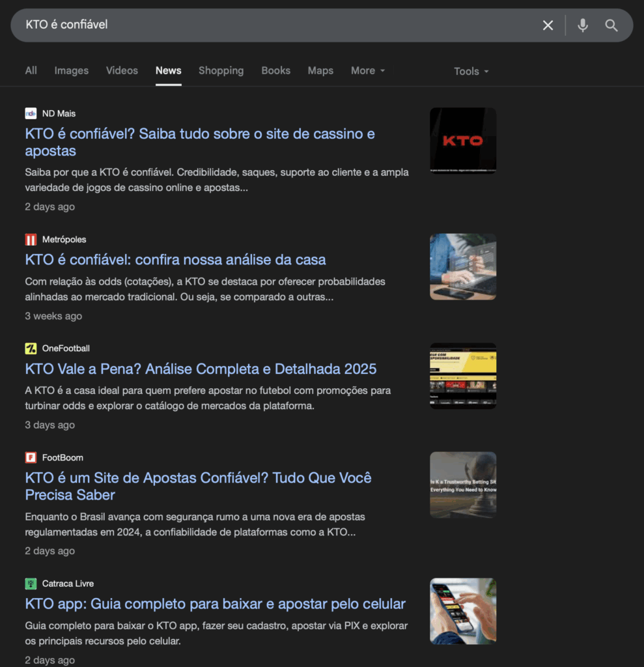Open the OneFootball article thumbnail image
Screen dimensions: 644x667
click(x=463, y=376)
